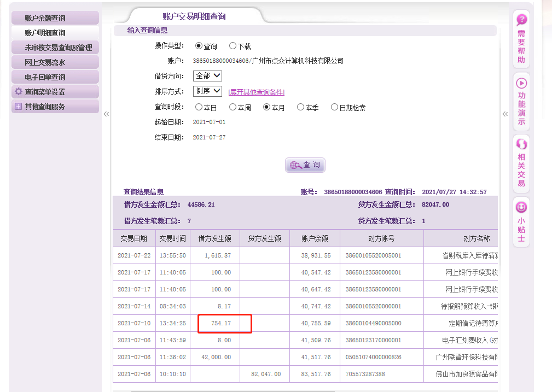
Task: Click the 754.17 debit amount cell
Action: (218, 324)
